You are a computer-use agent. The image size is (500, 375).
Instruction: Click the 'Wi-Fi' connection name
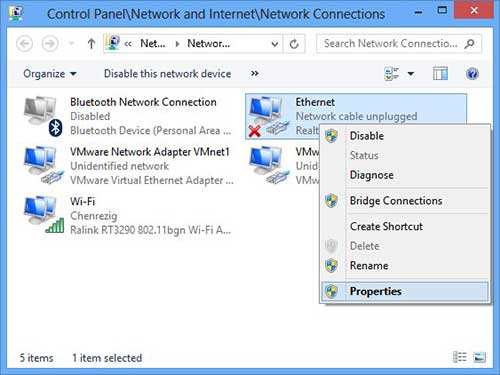82,202
